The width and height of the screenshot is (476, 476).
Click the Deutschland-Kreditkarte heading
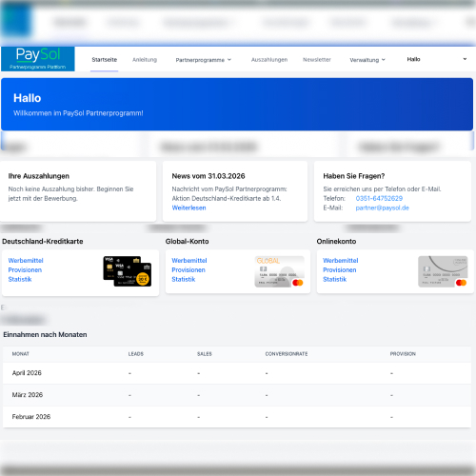43,242
